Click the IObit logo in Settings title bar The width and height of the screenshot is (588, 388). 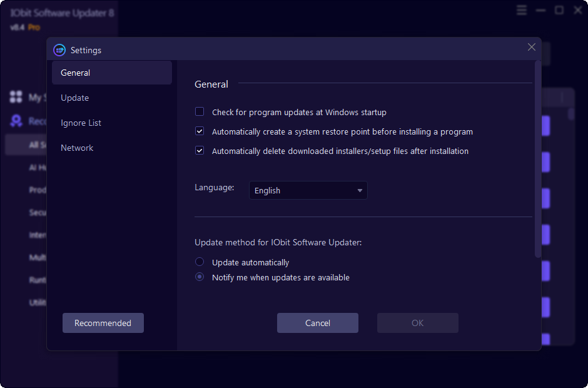coord(59,49)
